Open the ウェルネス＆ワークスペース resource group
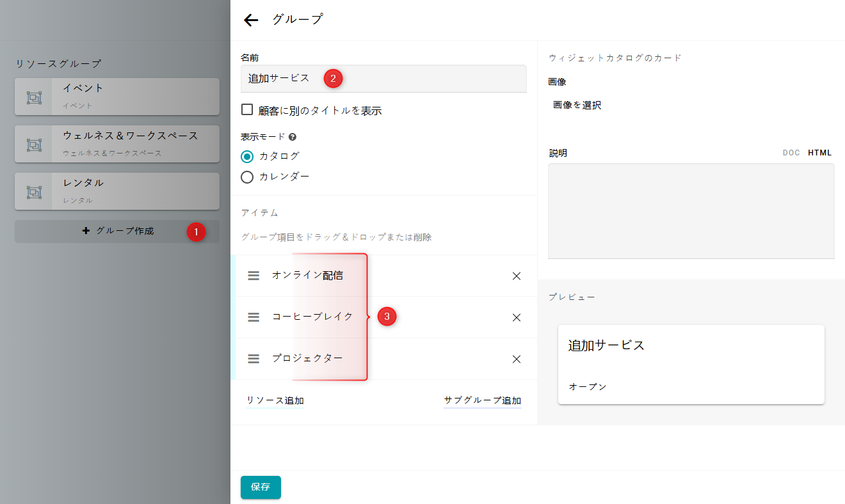The image size is (845, 504). (117, 143)
